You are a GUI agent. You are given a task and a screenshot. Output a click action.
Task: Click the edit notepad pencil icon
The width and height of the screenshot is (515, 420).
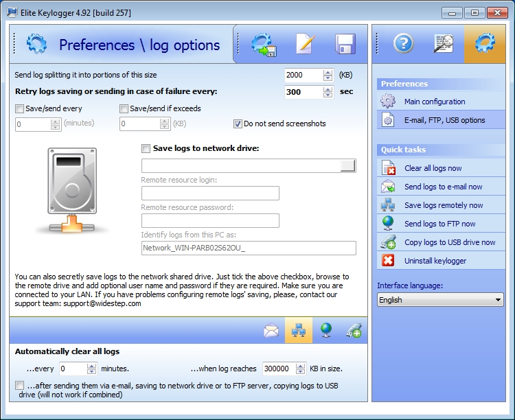click(x=304, y=45)
